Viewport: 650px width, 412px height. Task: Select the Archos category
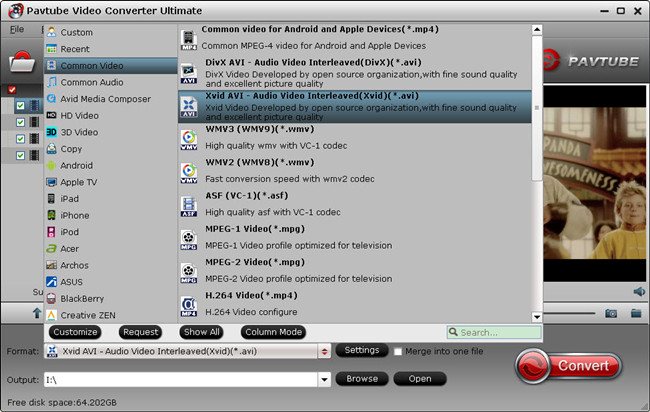111,265
